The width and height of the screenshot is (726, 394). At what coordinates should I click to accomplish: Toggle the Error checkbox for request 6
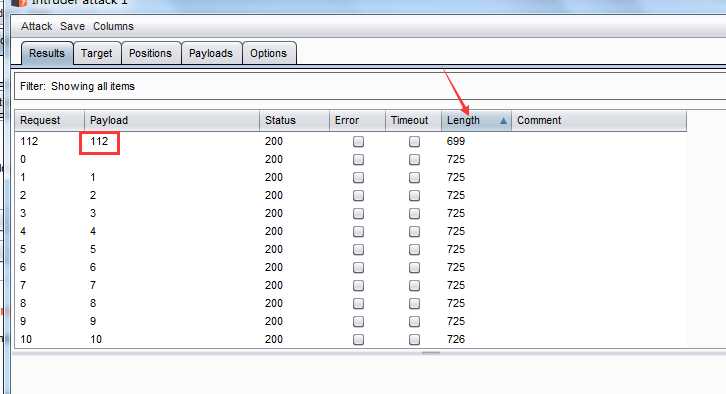(358, 268)
